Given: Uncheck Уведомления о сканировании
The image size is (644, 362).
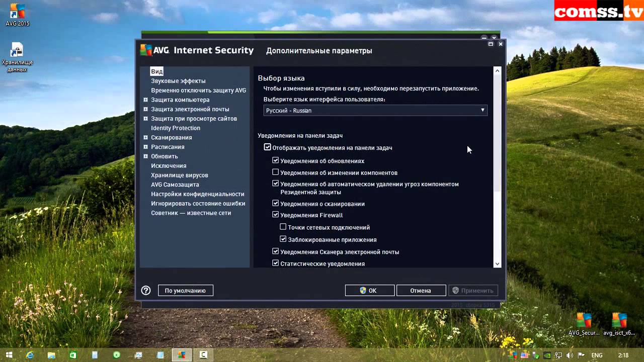Looking at the screenshot, I should [x=275, y=203].
